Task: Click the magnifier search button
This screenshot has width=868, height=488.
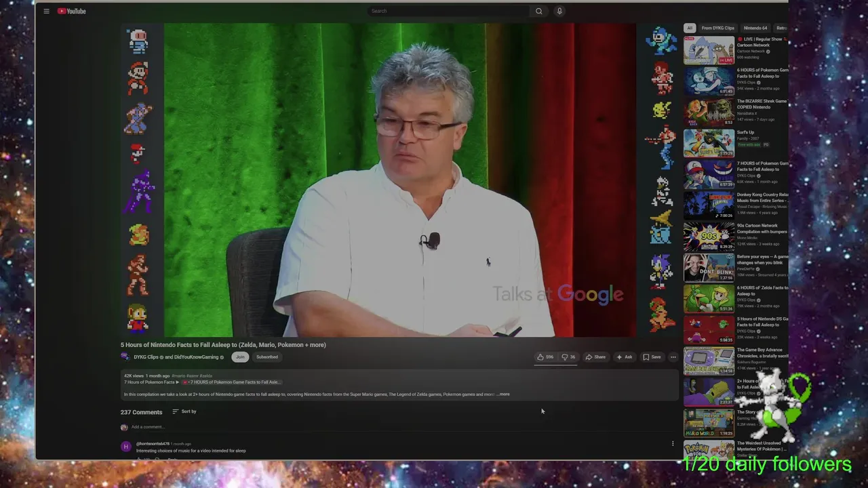Action: 539,11
